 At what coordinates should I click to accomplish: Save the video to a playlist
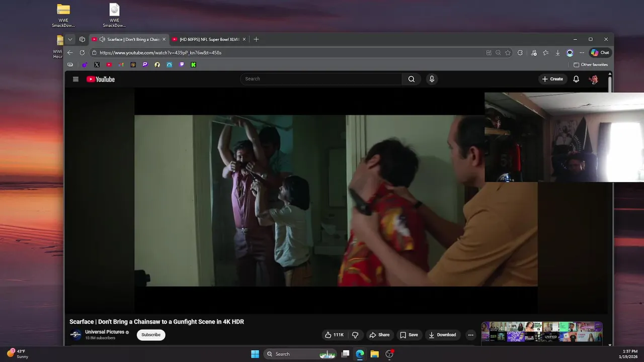409,335
